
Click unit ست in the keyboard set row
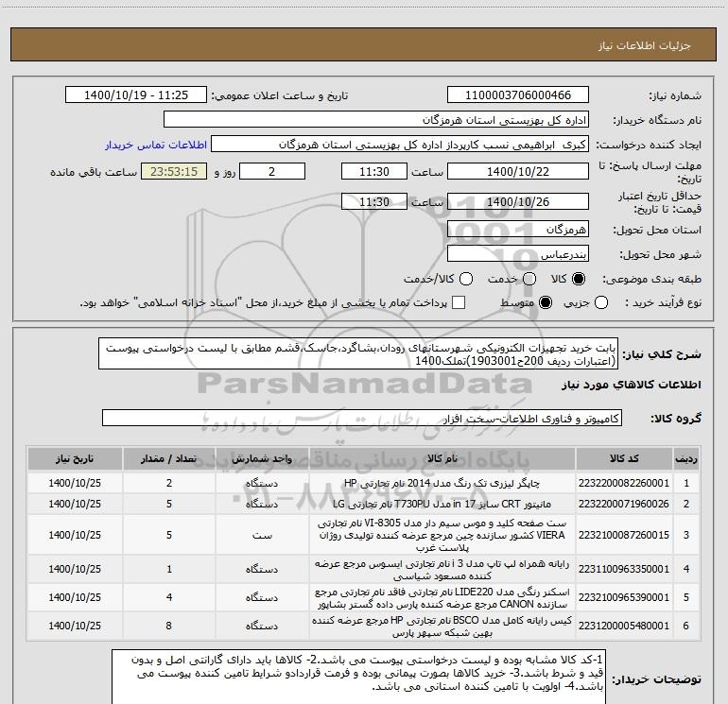pyautogui.click(x=262, y=535)
